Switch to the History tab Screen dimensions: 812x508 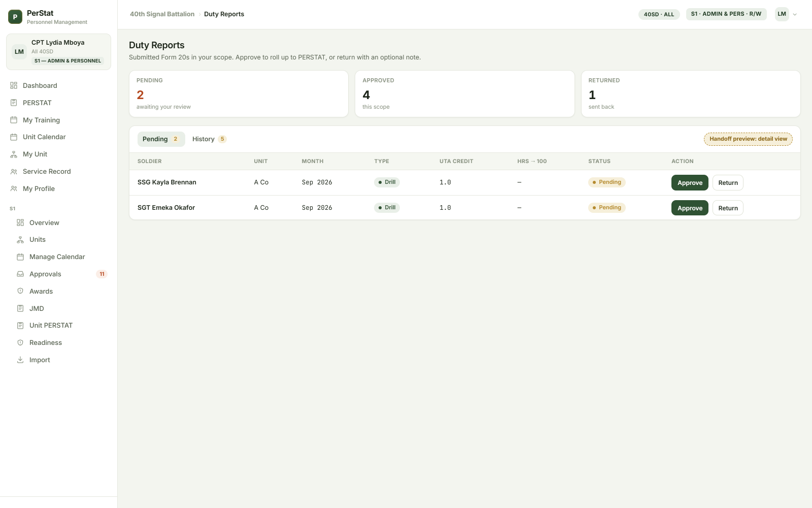click(x=209, y=139)
